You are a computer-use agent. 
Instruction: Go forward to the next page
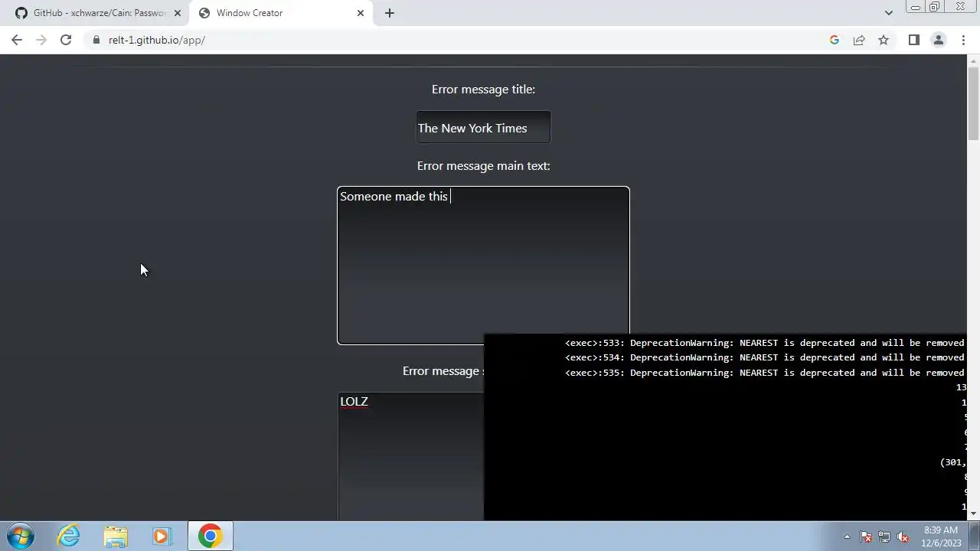(x=41, y=40)
